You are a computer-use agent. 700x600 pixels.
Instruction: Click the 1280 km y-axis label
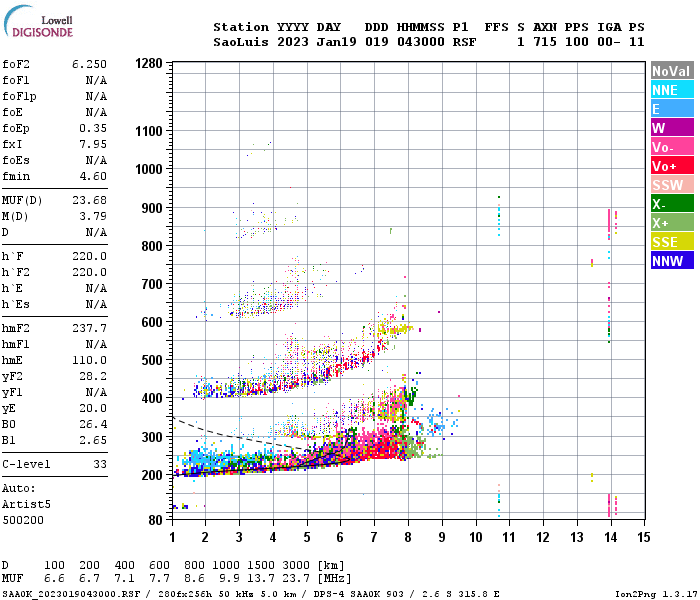click(x=149, y=63)
